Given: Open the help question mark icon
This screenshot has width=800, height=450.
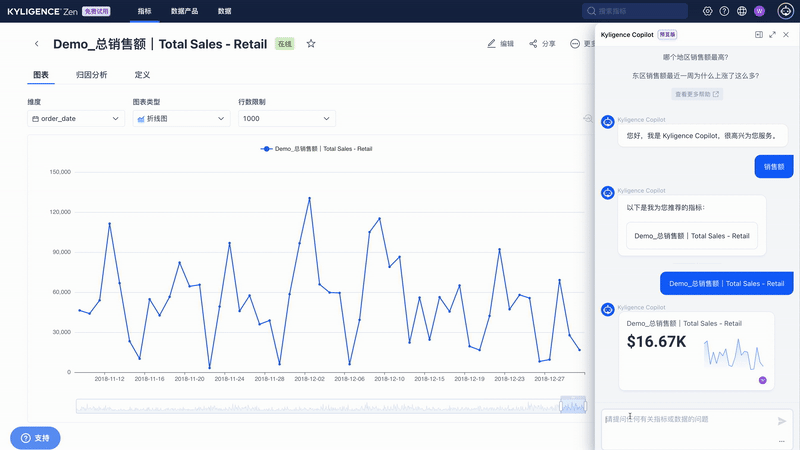Looking at the screenshot, I should click(x=724, y=11).
